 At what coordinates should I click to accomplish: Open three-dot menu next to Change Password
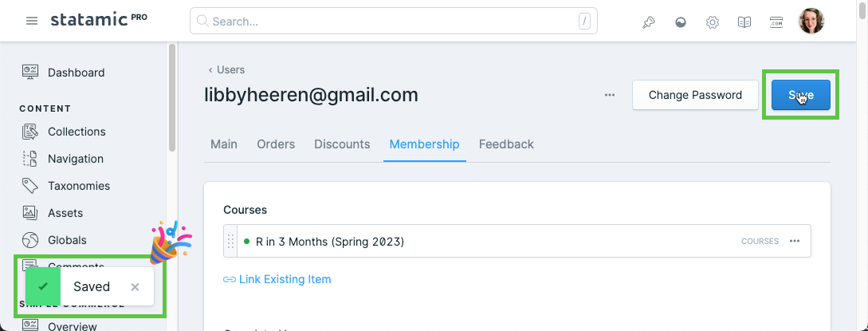pos(610,95)
